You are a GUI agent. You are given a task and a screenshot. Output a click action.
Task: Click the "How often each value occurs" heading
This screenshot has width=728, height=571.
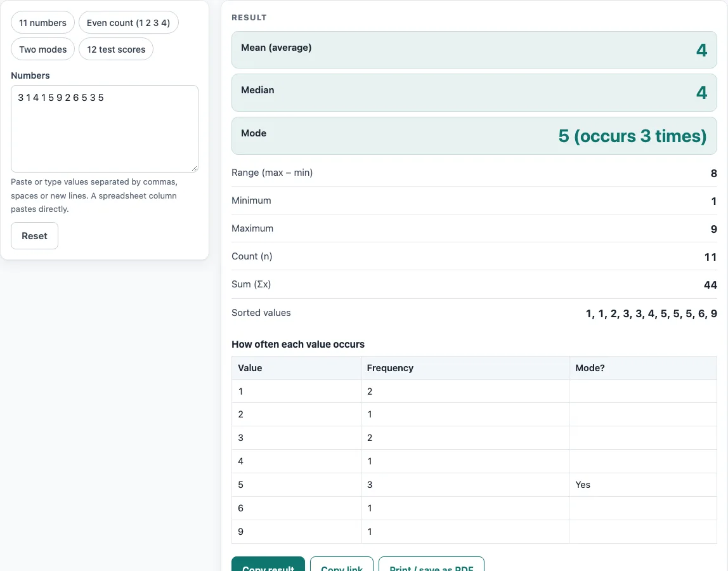click(x=298, y=345)
